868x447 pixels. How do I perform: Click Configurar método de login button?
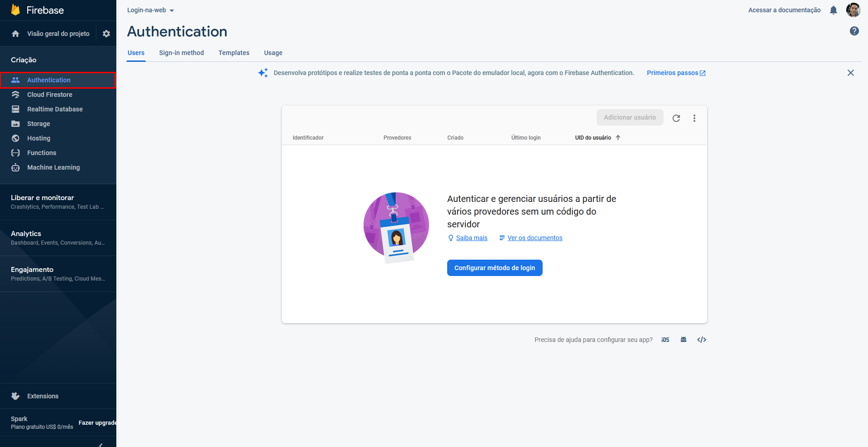[x=495, y=268]
